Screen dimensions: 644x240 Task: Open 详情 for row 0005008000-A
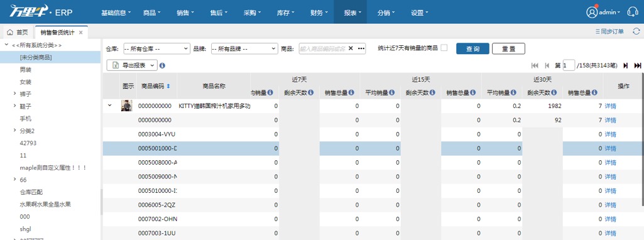pyautogui.click(x=610, y=163)
